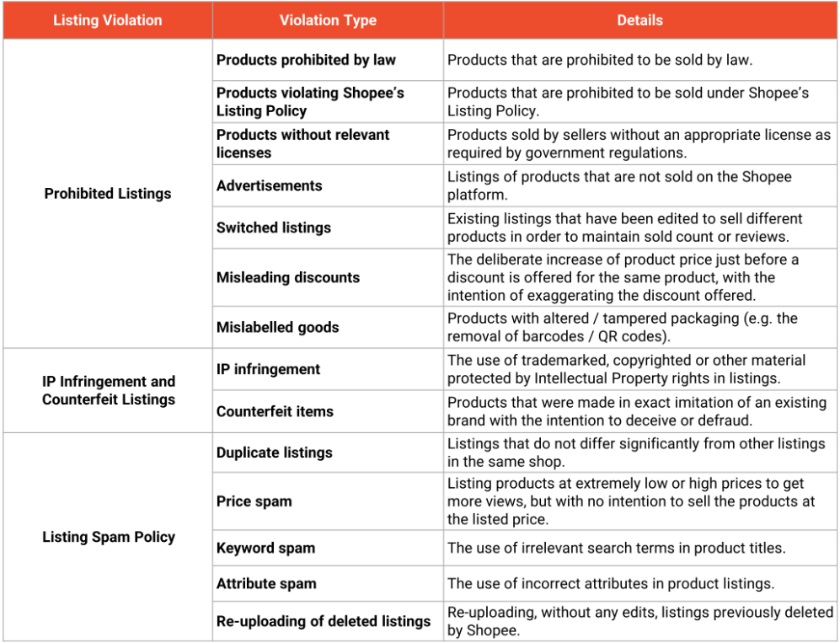
Task: Click the Violation Type column header
Action: pos(328,20)
